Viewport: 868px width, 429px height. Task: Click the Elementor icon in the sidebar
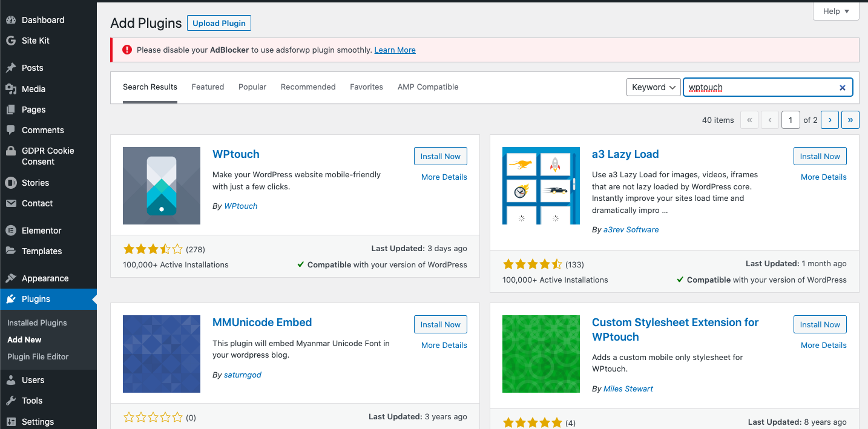click(11, 231)
